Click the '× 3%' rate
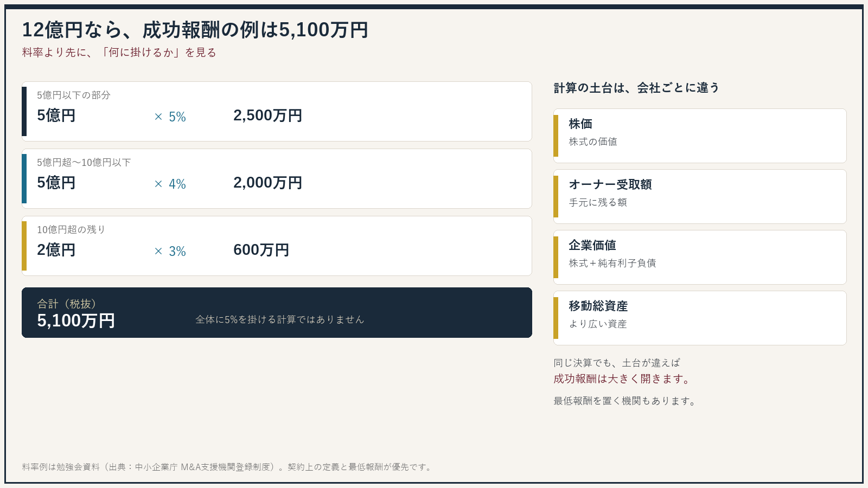 [x=170, y=251]
